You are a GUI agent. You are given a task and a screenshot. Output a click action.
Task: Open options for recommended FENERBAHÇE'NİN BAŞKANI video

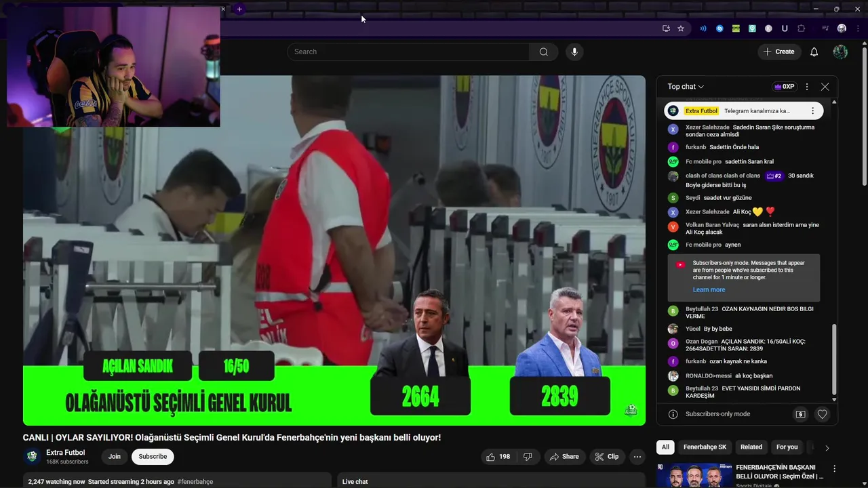pos(834,468)
